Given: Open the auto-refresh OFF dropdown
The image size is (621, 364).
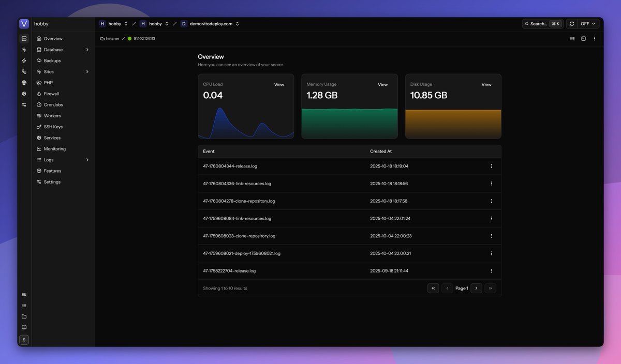Looking at the screenshot, I should (588, 24).
